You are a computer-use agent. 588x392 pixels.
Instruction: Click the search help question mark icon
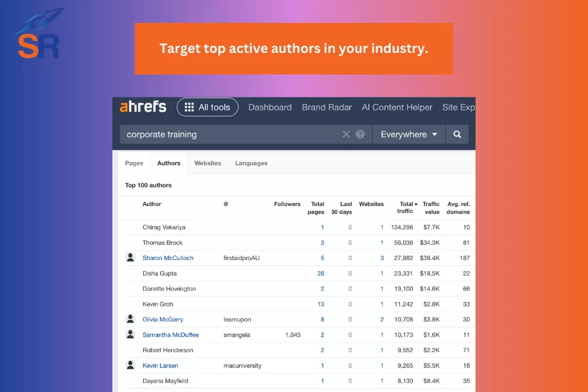(x=360, y=135)
